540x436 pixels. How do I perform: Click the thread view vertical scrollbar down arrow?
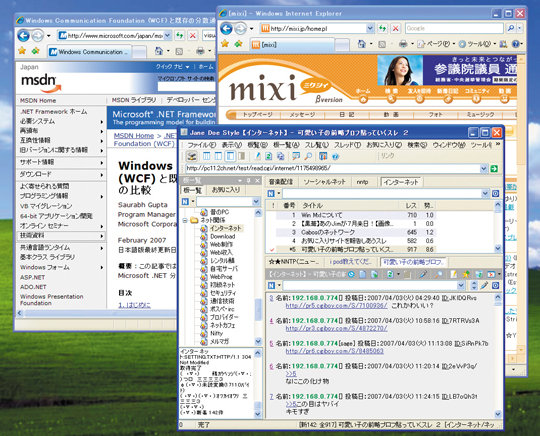click(498, 414)
